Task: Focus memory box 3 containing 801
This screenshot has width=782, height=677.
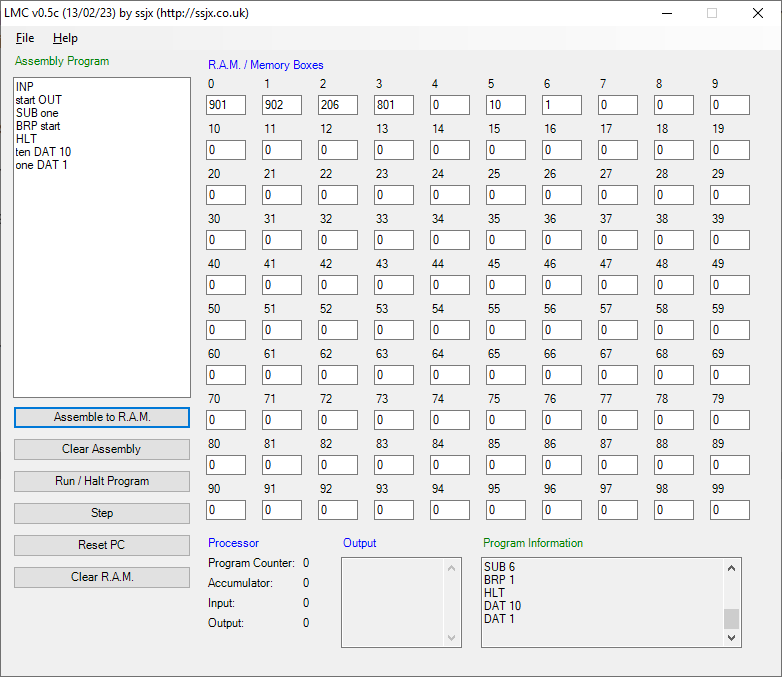Action: 394,105
